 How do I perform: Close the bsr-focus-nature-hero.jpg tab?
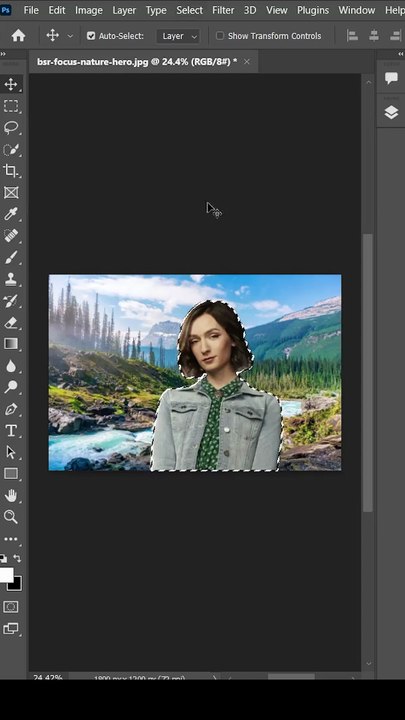click(x=247, y=62)
